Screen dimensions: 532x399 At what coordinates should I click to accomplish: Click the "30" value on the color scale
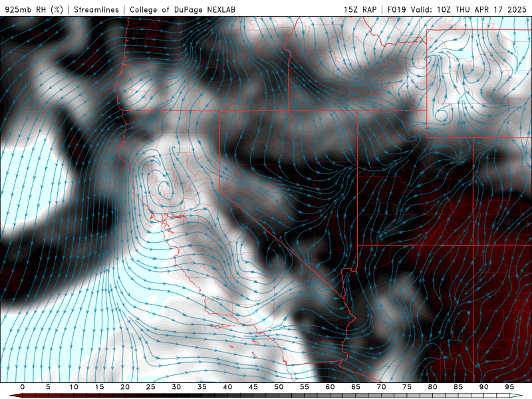176,387
